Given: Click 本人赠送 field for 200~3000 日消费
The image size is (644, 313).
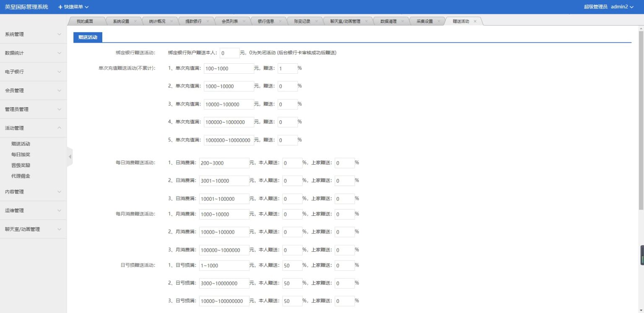Looking at the screenshot, I should pyautogui.click(x=292, y=163).
